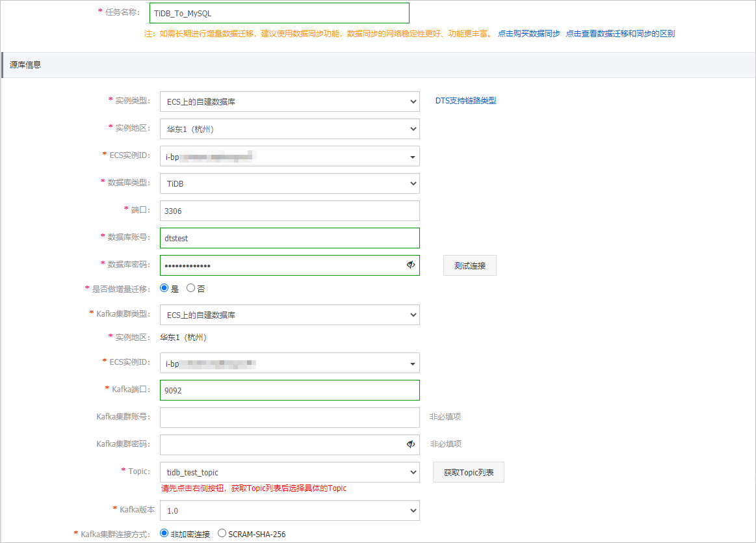Viewport: 756px width, 543px height.
Task: Select 否 for incremental migration
Action: pyautogui.click(x=189, y=287)
